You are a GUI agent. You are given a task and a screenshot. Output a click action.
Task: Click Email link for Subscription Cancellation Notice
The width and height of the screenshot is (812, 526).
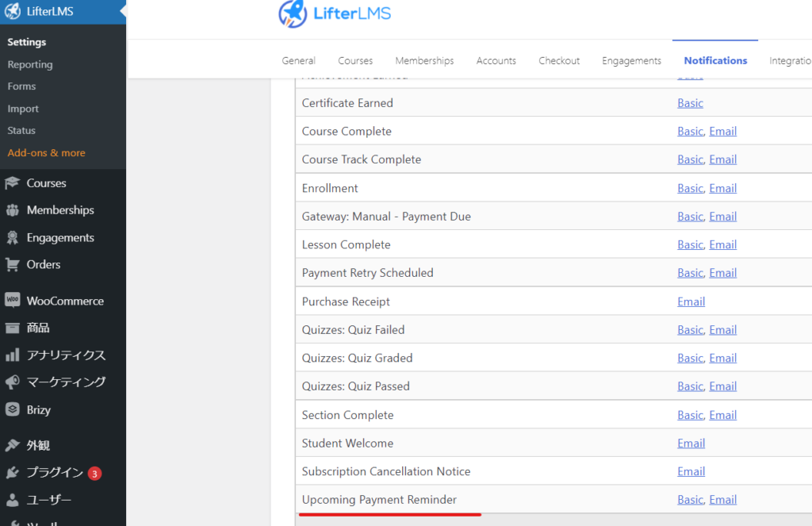(x=691, y=471)
